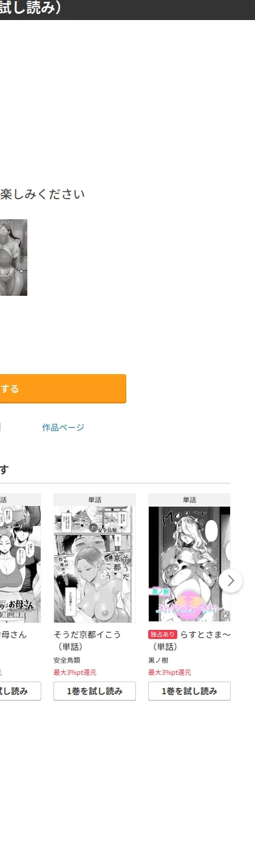Click the 試し読み button on the お母さん card
The width and height of the screenshot is (255, 868).
pyautogui.click(x=21, y=691)
